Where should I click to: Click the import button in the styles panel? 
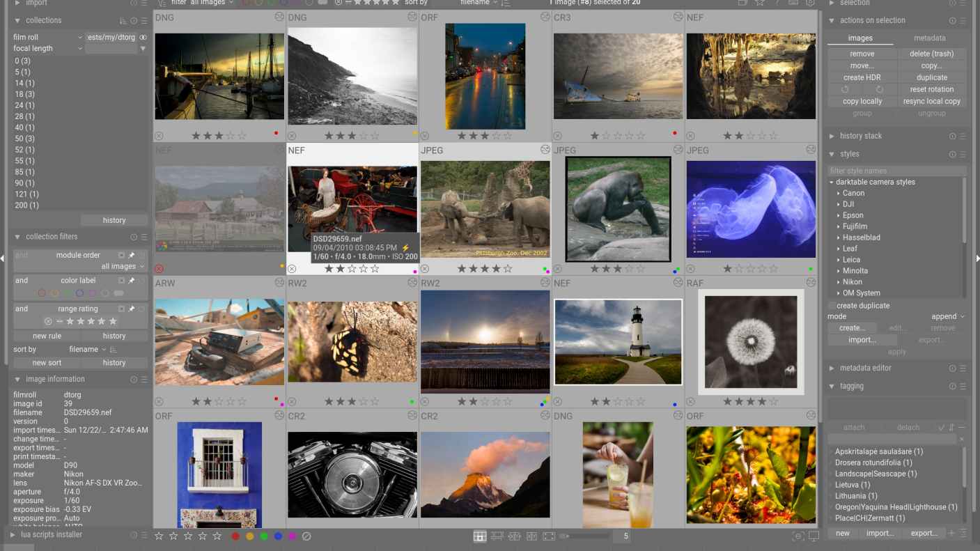[x=862, y=340]
